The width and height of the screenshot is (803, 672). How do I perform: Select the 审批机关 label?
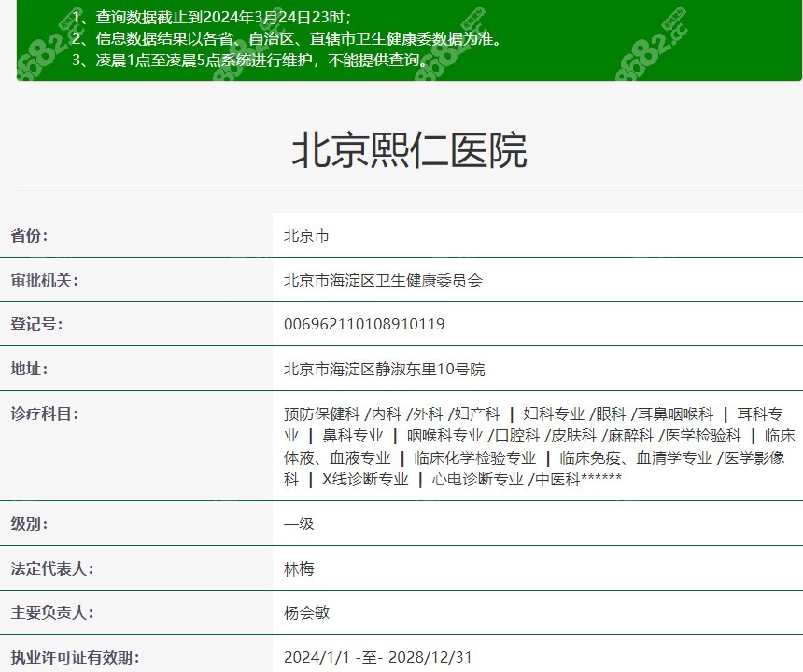(45, 281)
